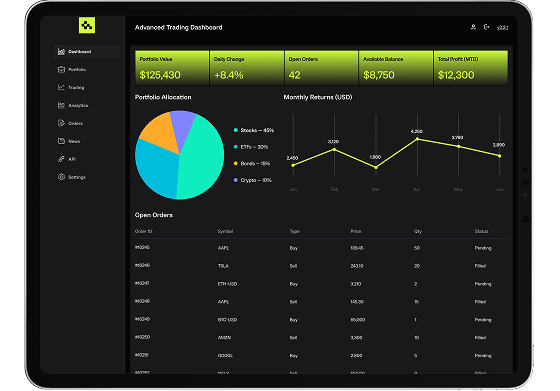
Task: Open the Portfolio briefcase icon
Action: [61, 69]
